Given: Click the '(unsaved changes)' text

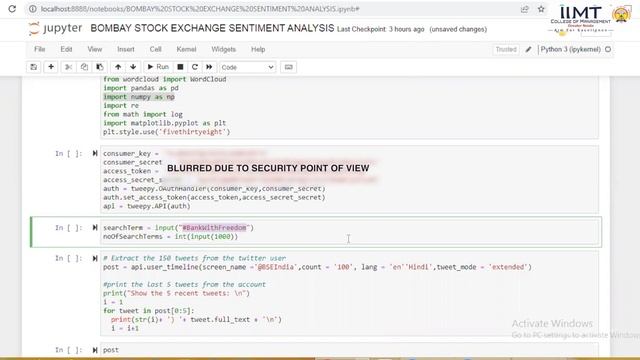Looking at the screenshot, I should coord(458,29).
